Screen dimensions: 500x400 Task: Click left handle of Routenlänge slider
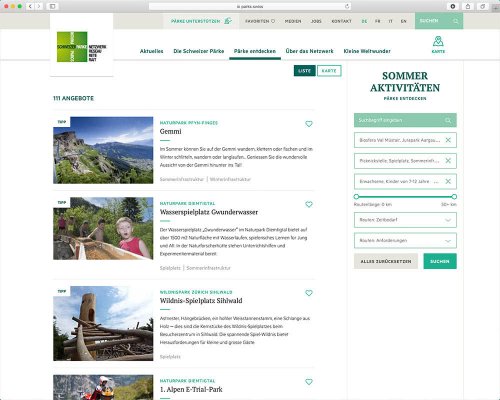point(356,197)
